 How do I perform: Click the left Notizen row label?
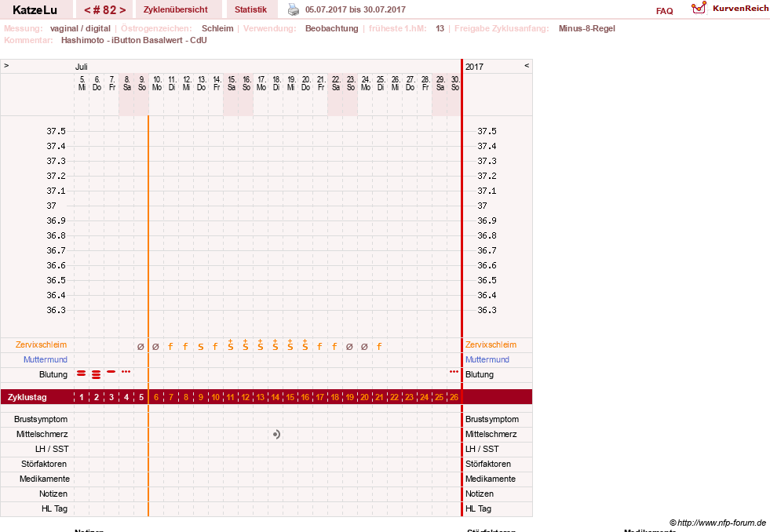53,494
